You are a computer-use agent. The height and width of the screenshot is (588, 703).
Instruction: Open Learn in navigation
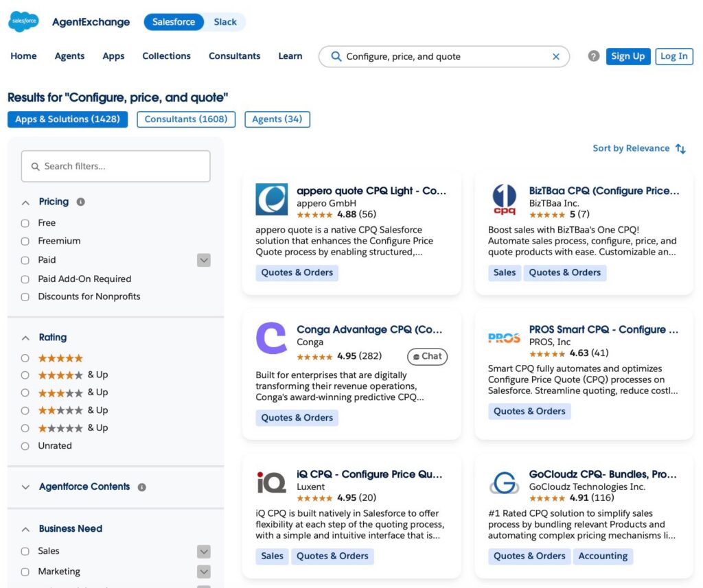(290, 56)
